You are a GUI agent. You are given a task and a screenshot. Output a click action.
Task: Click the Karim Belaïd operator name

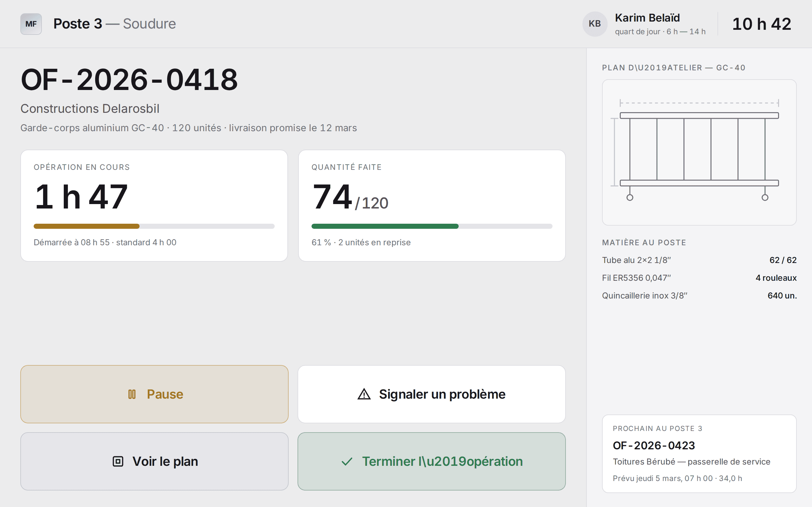[647, 18]
